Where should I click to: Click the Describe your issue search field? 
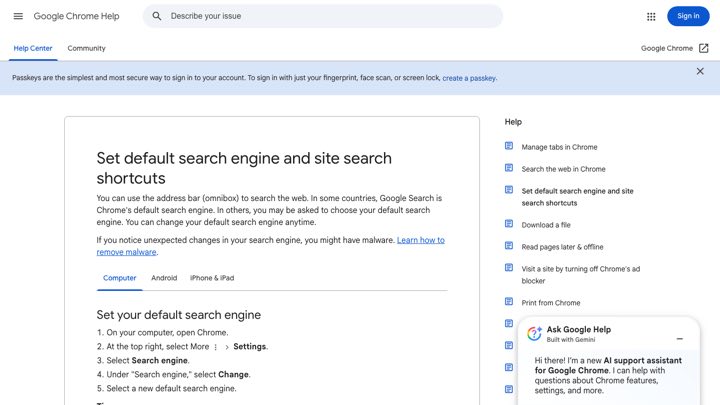pos(322,16)
